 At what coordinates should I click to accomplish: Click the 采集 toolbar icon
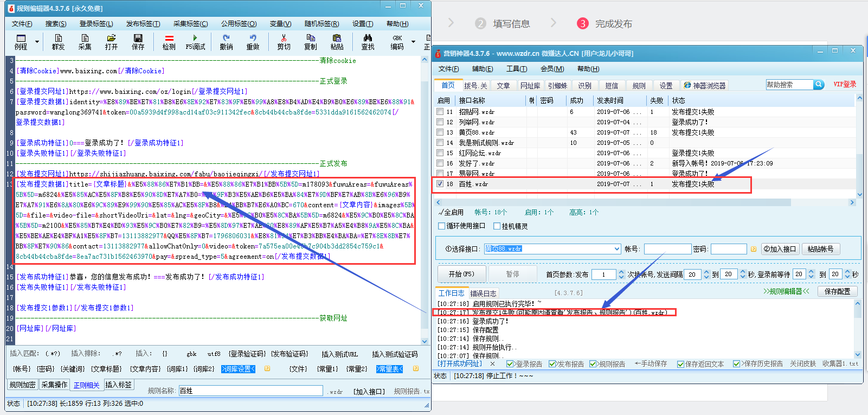tap(85, 42)
